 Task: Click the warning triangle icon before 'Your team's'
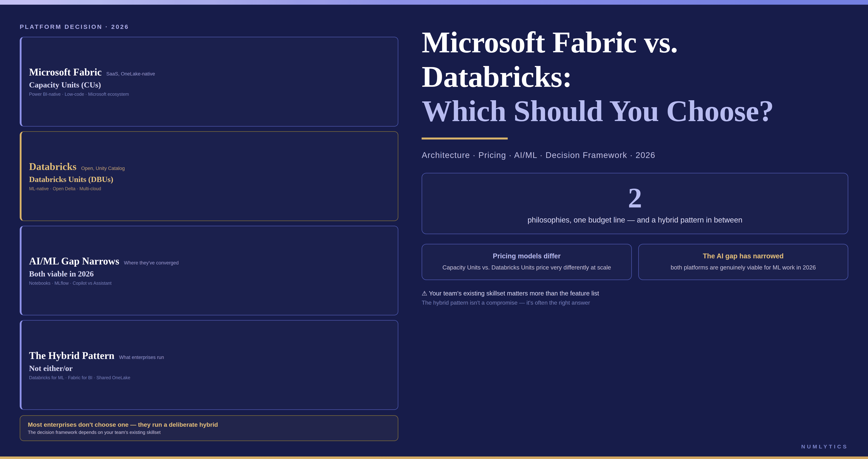(x=424, y=293)
